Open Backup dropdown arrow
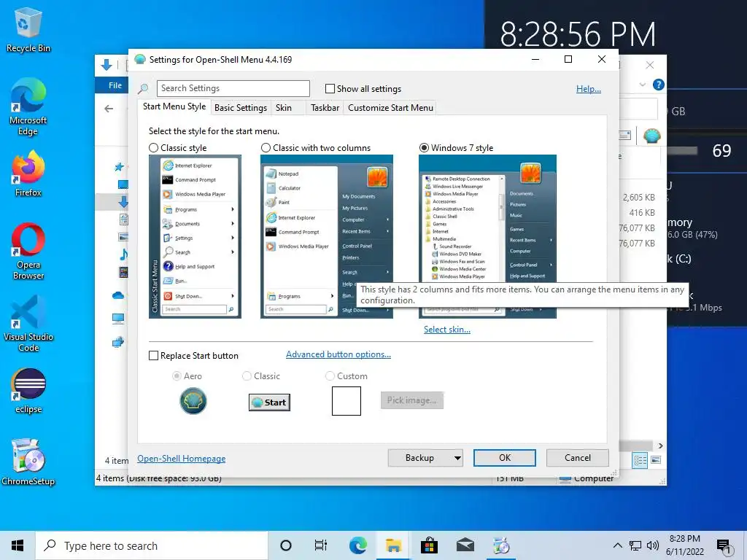The height and width of the screenshot is (560, 747). tap(457, 458)
